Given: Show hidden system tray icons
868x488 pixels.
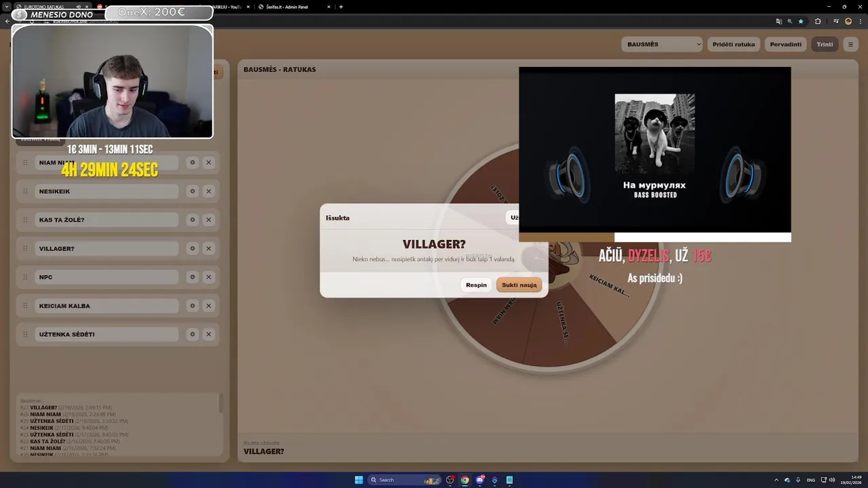Looking at the screenshot, I should [x=776, y=480].
